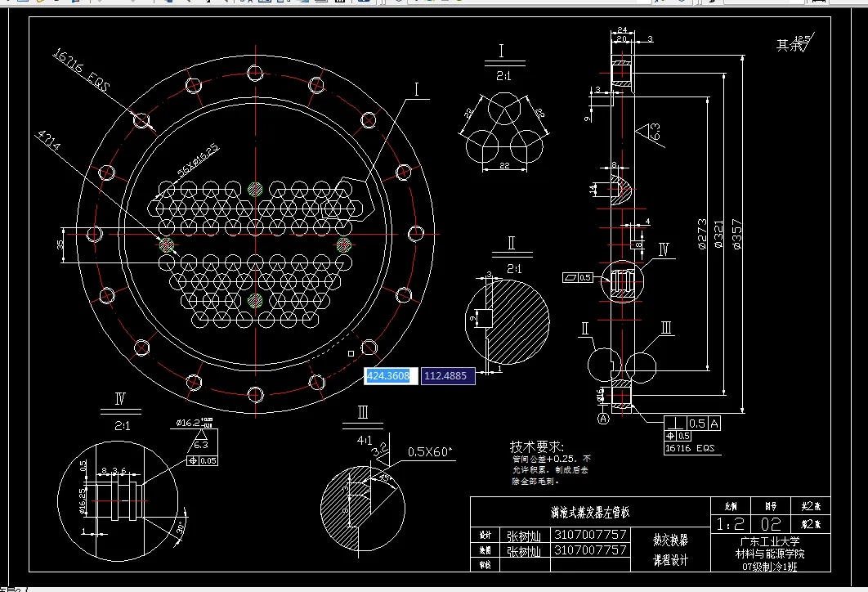This screenshot has width=868, height=592.
Task: Click the ø273 diameter dimension
Action: 702,234
